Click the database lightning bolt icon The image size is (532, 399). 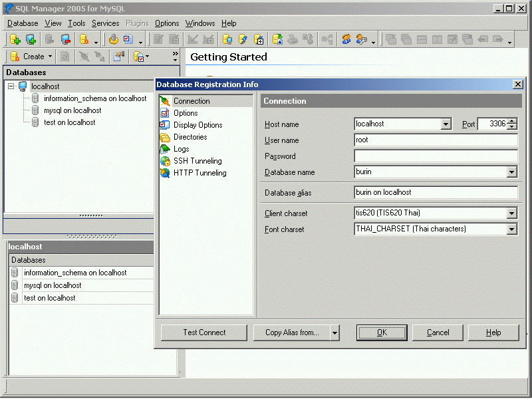(243, 39)
